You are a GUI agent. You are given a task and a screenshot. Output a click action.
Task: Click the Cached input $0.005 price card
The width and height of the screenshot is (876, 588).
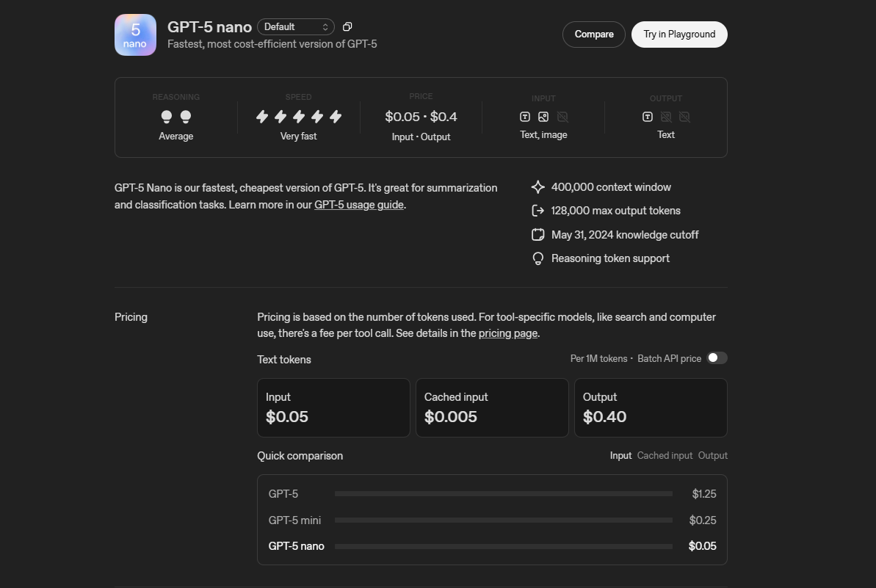tap(492, 407)
